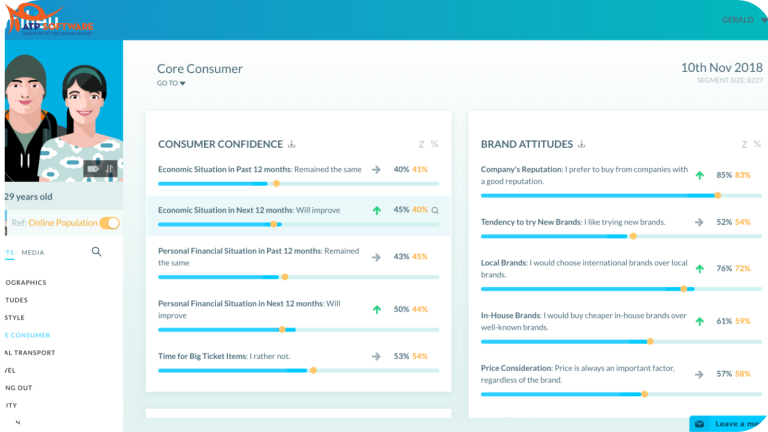Viewport: 768px width, 432px height.
Task: Switch to the MEDIA tab
Action: [33, 253]
